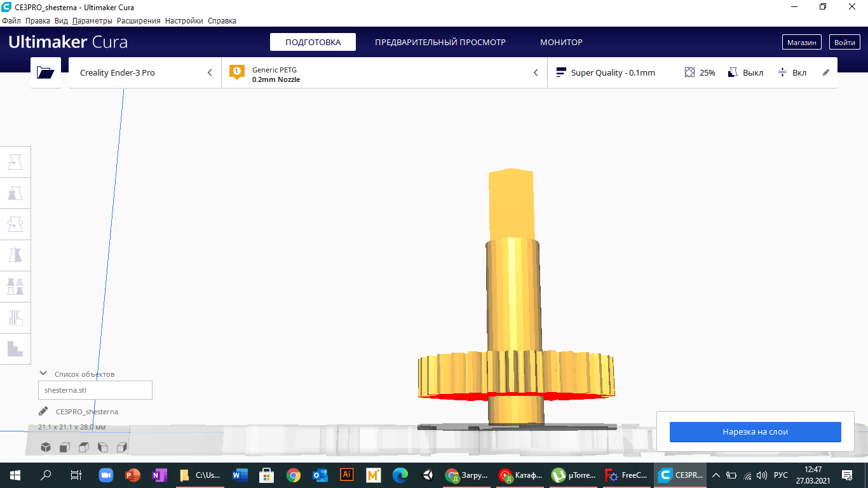Image resolution: width=868 pixels, height=488 pixels.
Task: Open Super Quality - 0.1mm print settings panel
Action: click(x=692, y=72)
